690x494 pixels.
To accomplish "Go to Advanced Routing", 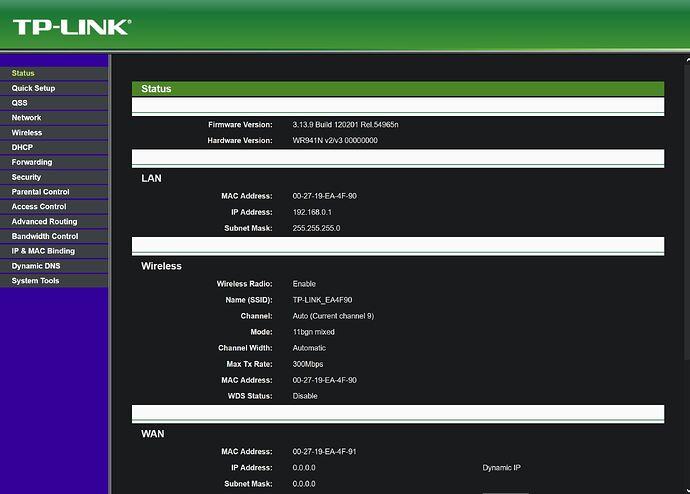I will 54,221.
